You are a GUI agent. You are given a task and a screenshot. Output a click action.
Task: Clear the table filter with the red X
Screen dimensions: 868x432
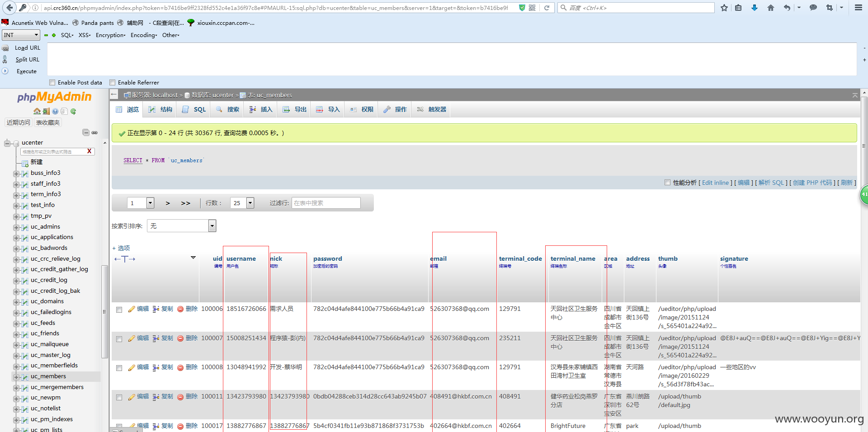tap(89, 151)
